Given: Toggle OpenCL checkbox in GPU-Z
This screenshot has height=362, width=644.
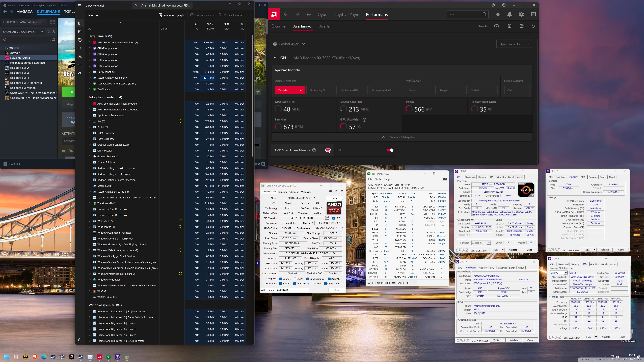Looking at the screenshot, I should [281, 279].
